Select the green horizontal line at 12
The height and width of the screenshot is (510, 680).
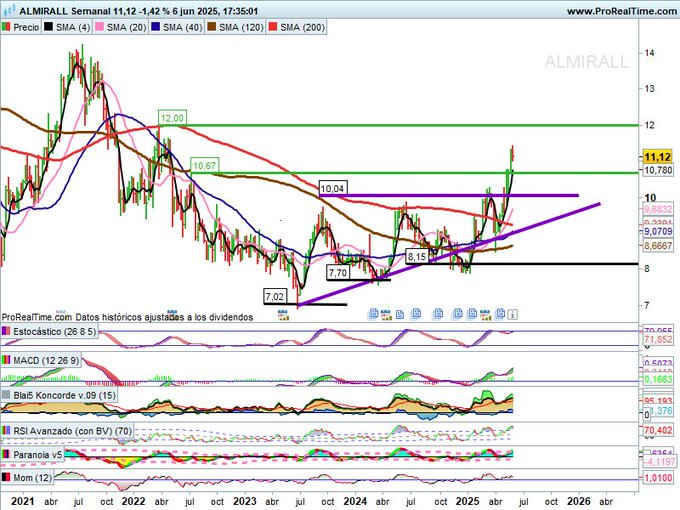tap(399, 125)
